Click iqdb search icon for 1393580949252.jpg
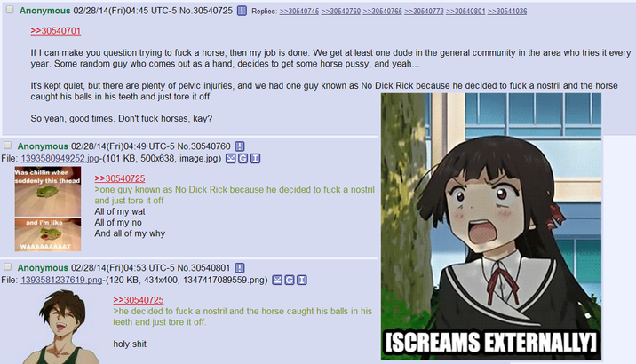 (255, 159)
